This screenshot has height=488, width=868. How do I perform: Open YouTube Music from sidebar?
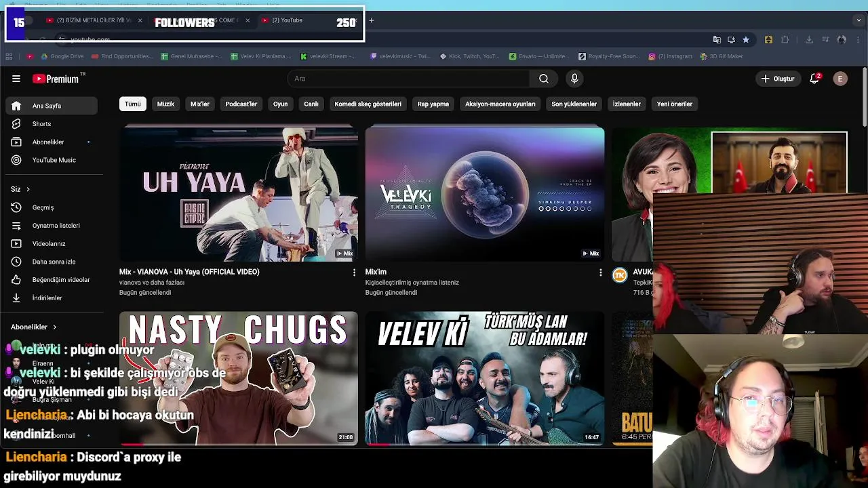click(x=52, y=160)
